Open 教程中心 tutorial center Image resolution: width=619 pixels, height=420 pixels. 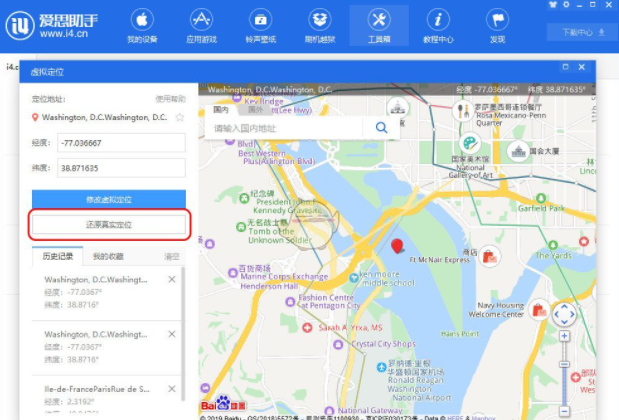pyautogui.click(x=438, y=26)
